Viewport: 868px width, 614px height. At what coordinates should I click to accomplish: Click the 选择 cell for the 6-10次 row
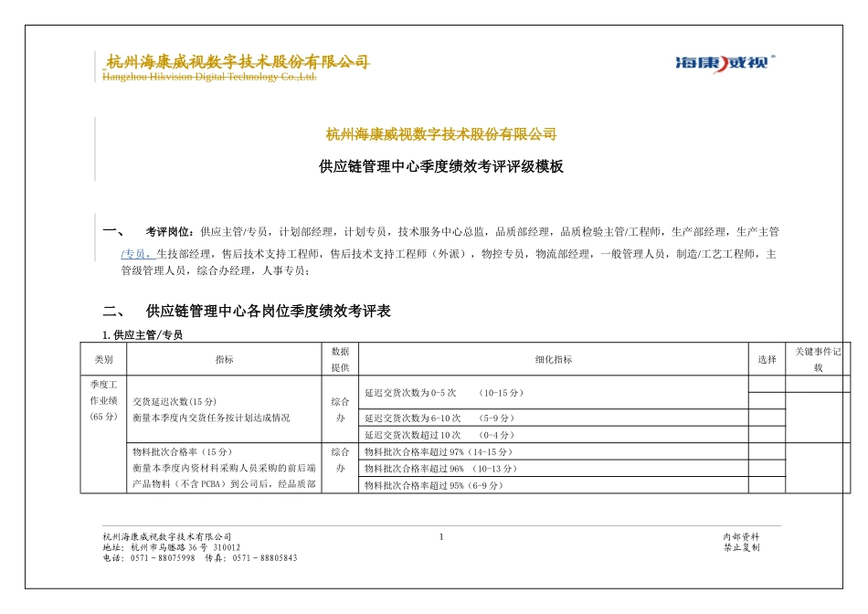point(767,418)
